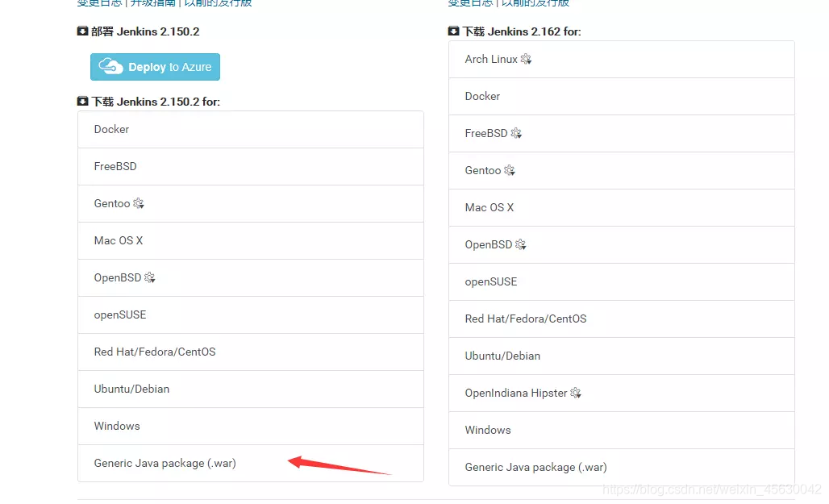
Task: Click gear icon next to Arch Linux
Action: 526,59
